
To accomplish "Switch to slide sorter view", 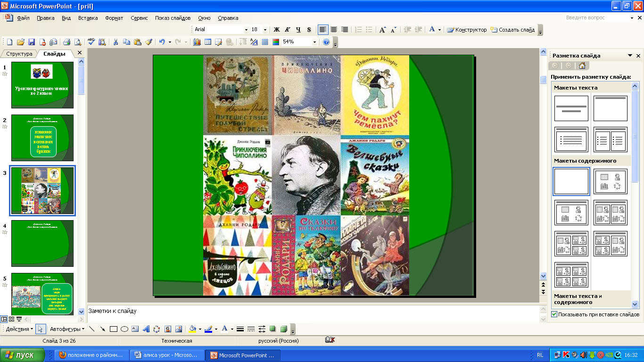I will pyautogui.click(x=11, y=320).
